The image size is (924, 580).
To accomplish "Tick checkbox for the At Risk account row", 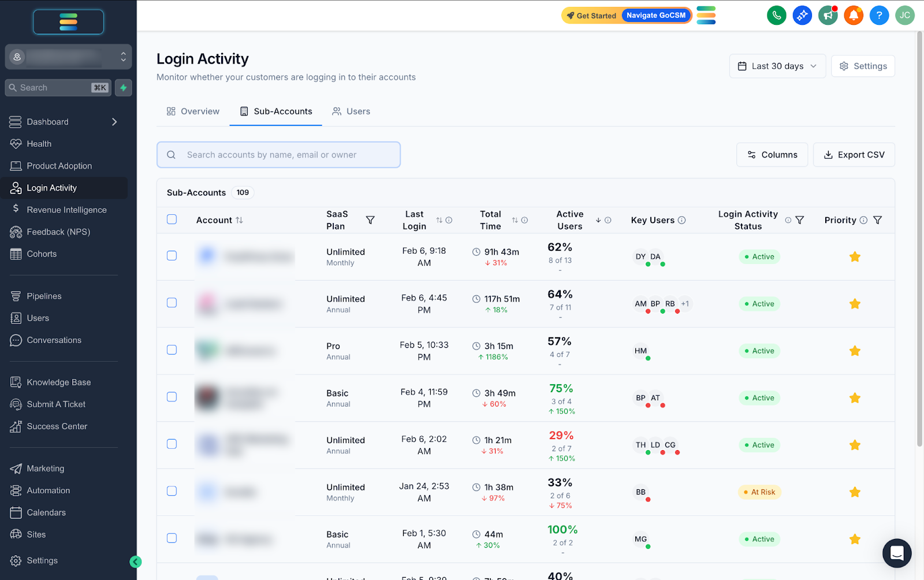I will pyautogui.click(x=172, y=491).
